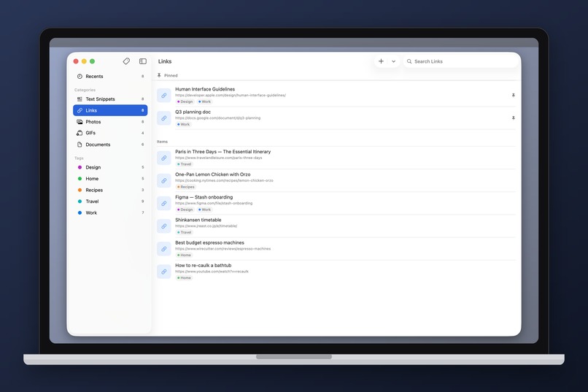The height and width of the screenshot is (392, 588).
Task: Select the Text Snippets category
Action: coord(110,99)
